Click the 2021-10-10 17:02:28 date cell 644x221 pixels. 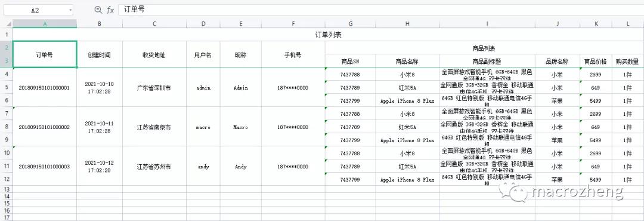click(x=100, y=87)
